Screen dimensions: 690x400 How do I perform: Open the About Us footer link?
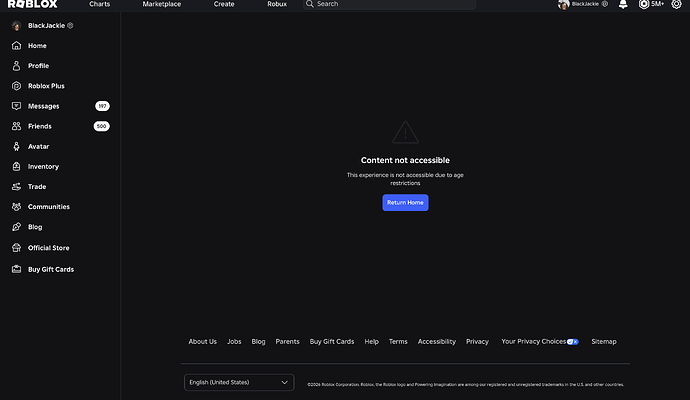(202, 341)
